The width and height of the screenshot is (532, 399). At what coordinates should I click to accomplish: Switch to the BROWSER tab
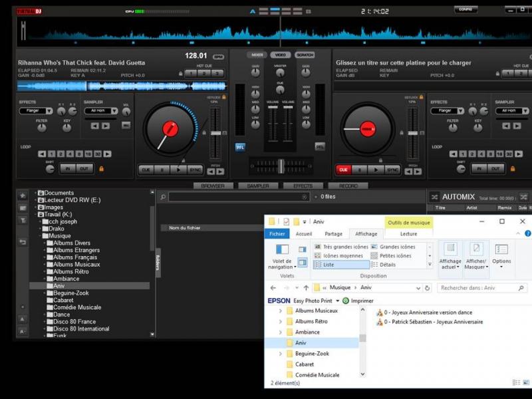click(x=213, y=186)
